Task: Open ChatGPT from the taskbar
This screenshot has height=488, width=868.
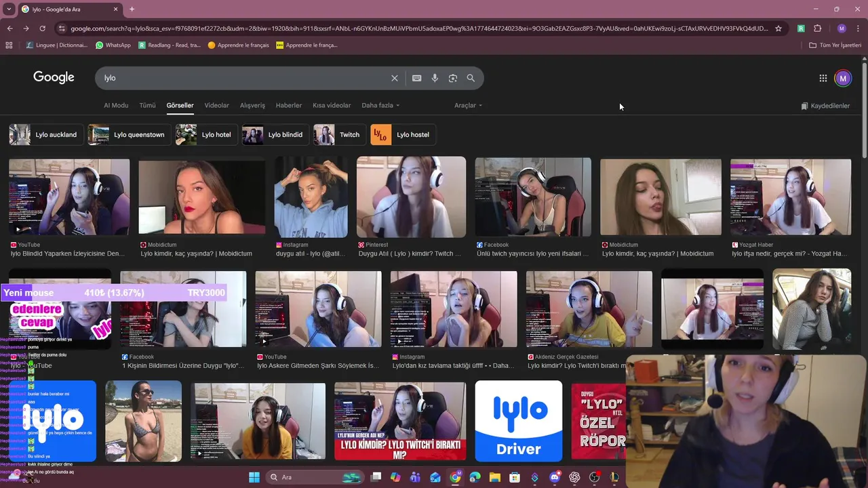Action: click(575, 477)
